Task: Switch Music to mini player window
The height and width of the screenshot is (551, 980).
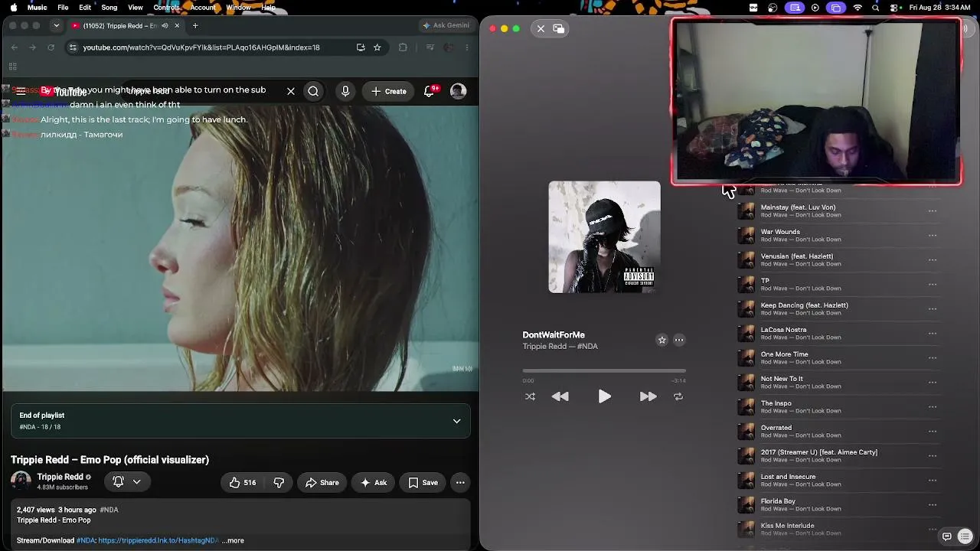Action: (559, 28)
